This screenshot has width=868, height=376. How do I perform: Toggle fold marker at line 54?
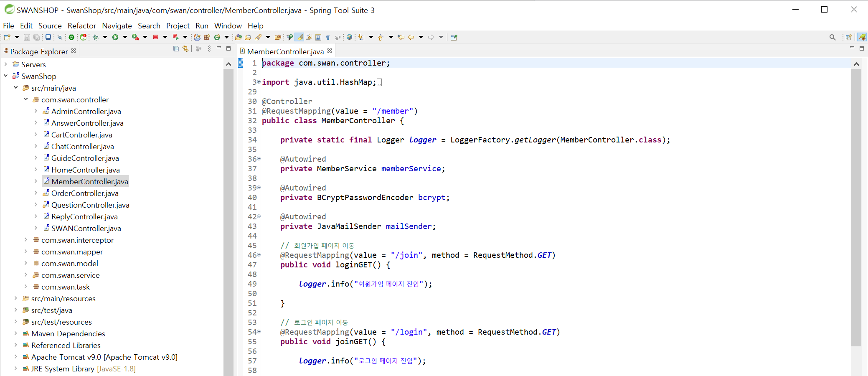click(259, 332)
